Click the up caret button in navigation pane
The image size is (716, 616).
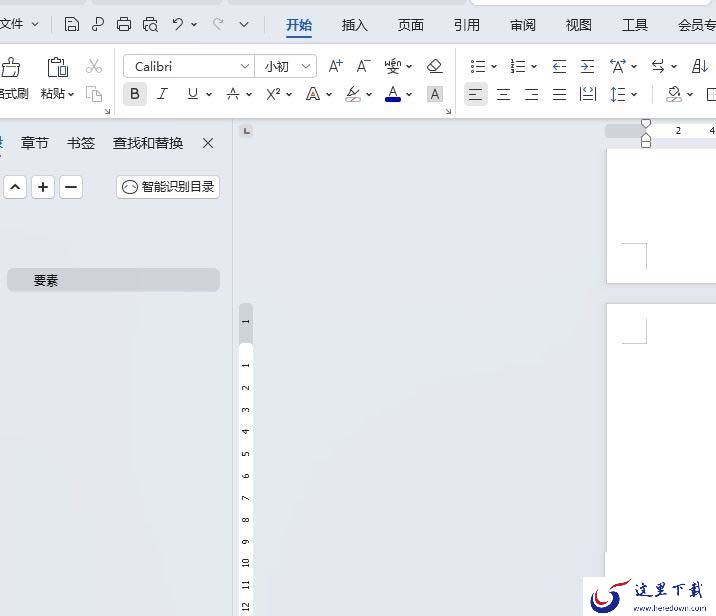[x=15, y=187]
